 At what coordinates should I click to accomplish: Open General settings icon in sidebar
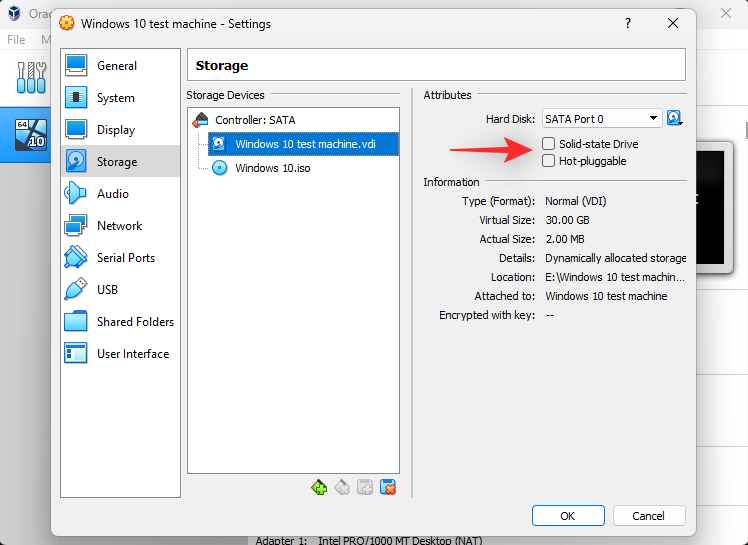click(76, 65)
